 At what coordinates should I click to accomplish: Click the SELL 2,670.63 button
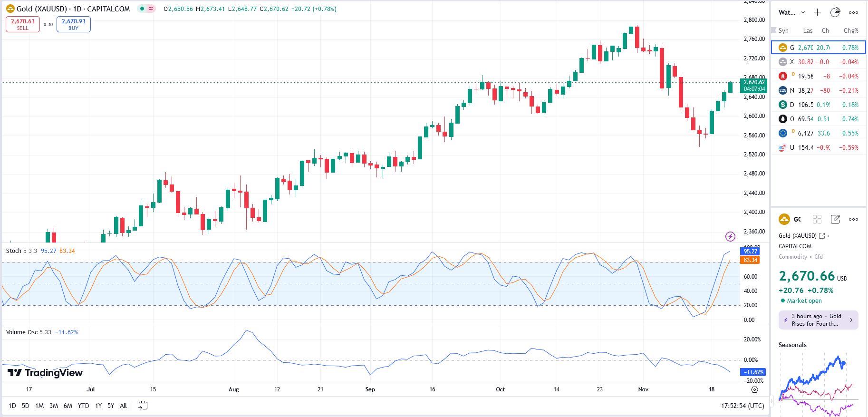point(23,24)
